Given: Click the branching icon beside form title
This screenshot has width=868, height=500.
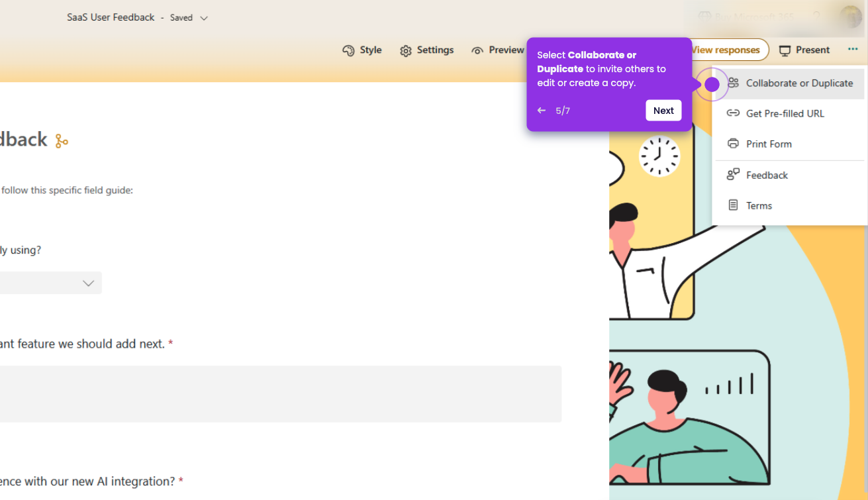Looking at the screenshot, I should coord(62,140).
